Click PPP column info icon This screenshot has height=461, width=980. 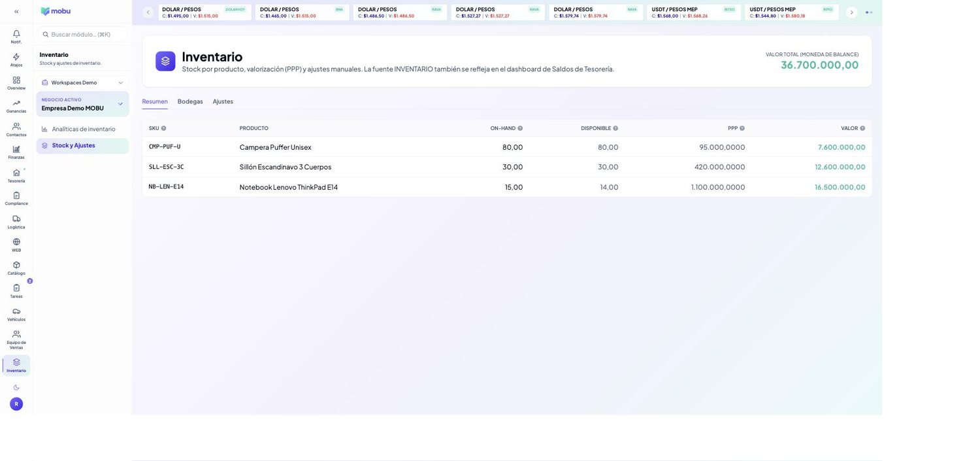pos(742,128)
